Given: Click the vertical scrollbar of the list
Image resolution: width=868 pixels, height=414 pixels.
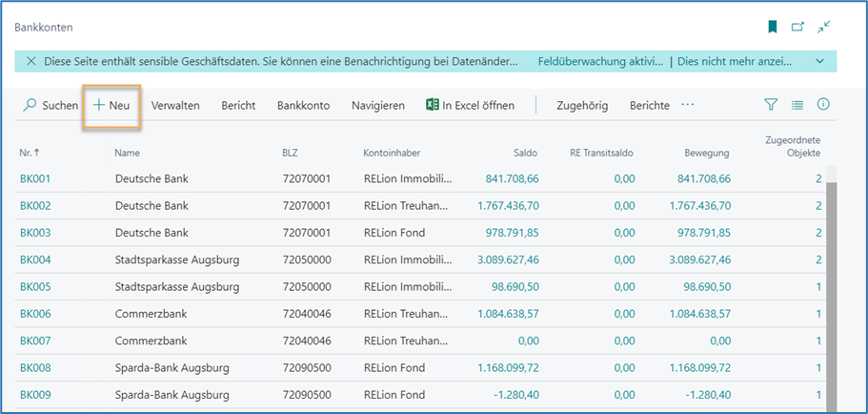Looking at the screenshot, I should pos(832,286).
